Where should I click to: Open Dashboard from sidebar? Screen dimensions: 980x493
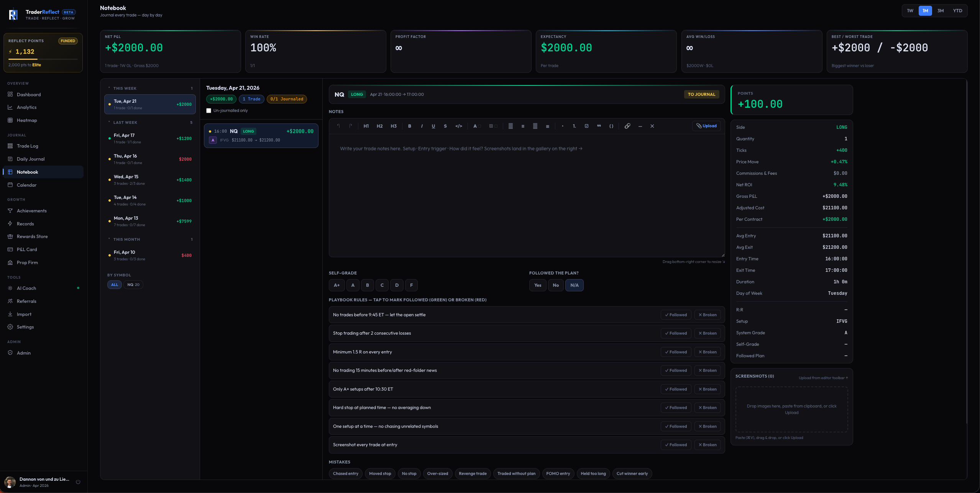(43, 95)
